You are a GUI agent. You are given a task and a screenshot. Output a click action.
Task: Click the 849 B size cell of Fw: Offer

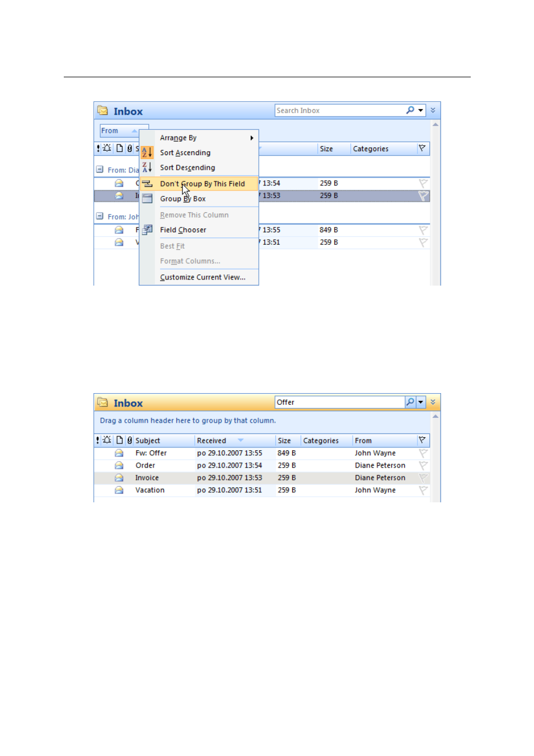point(287,453)
